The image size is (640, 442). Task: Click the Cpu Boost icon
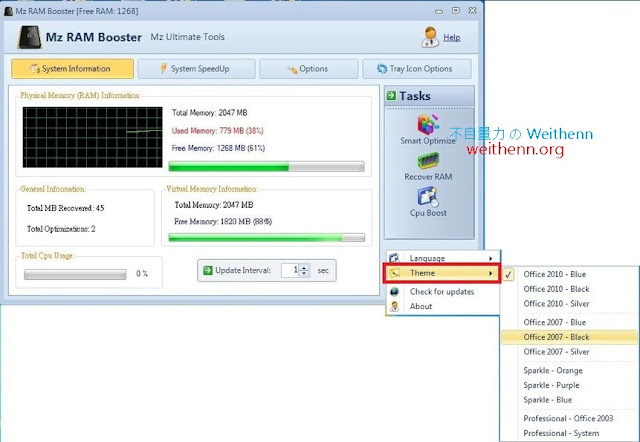tap(428, 196)
